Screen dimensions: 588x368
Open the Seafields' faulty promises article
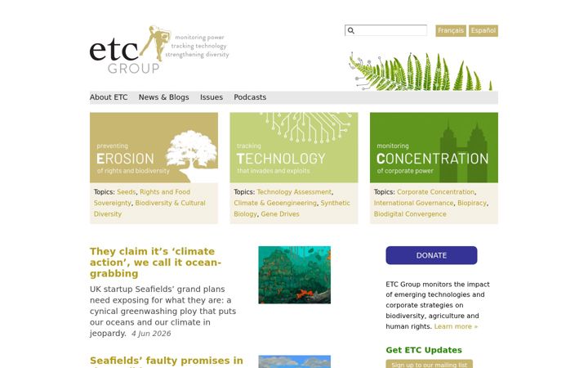(x=167, y=361)
